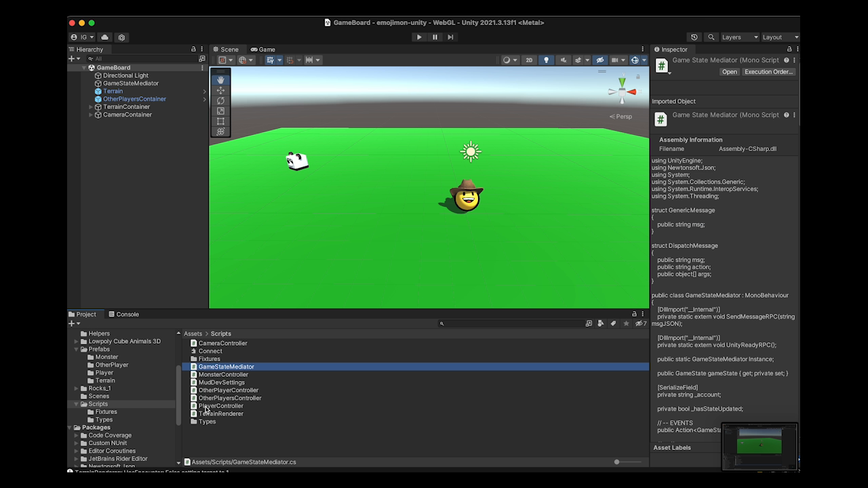Open Unity cloud services icon
Viewport: 868px width, 488px height.
coord(105,37)
